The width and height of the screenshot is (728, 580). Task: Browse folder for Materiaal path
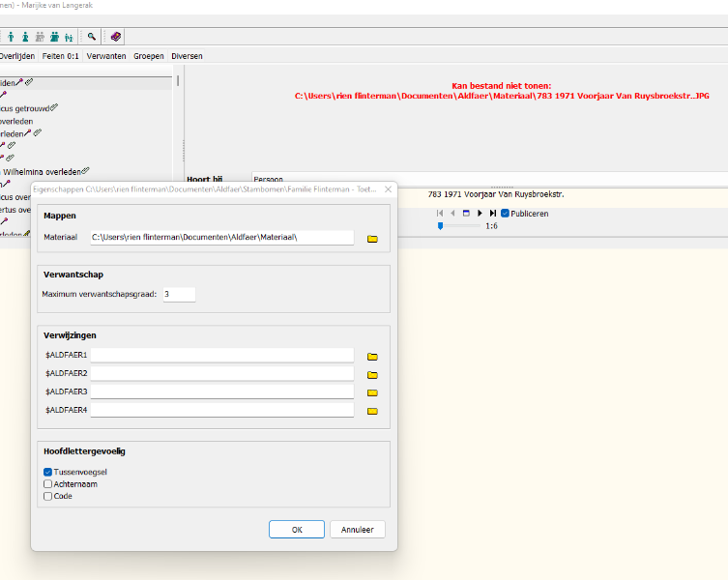372,238
